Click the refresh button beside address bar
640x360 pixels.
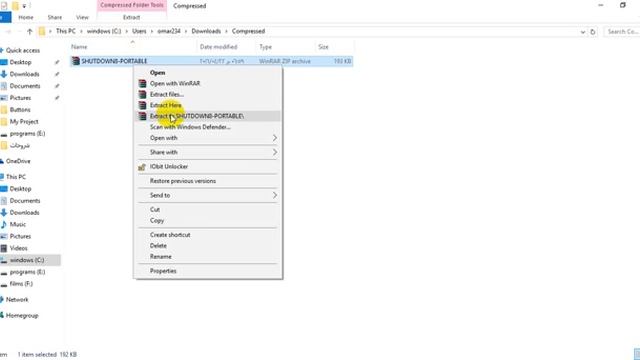593,31
